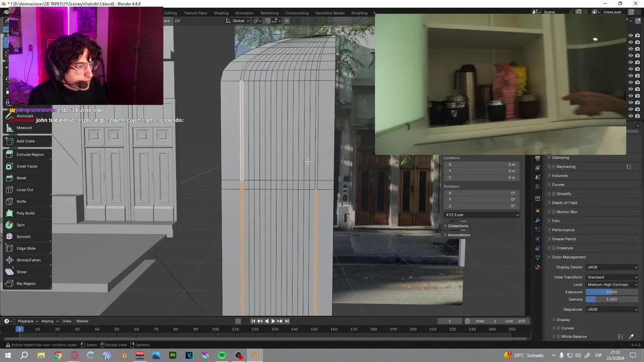Select the Shear tool
This screenshot has width=644, height=362.
coord(26,272)
